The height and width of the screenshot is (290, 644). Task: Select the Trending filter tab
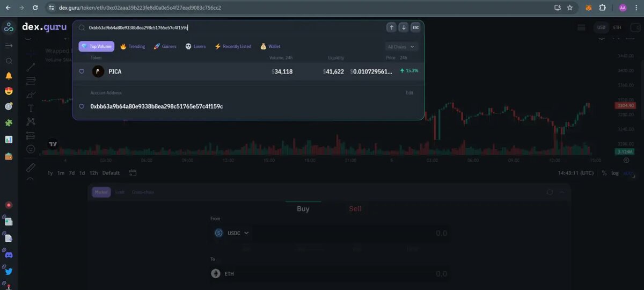pos(133,47)
